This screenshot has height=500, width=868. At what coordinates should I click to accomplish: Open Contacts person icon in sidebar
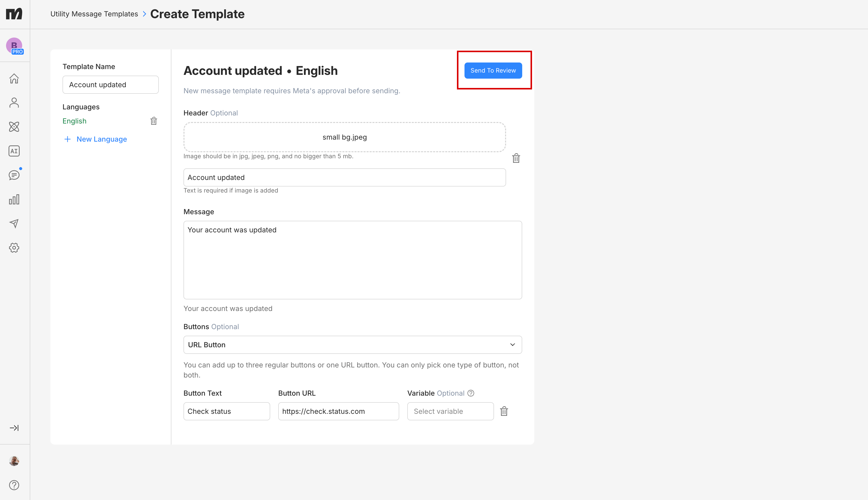tap(14, 103)
